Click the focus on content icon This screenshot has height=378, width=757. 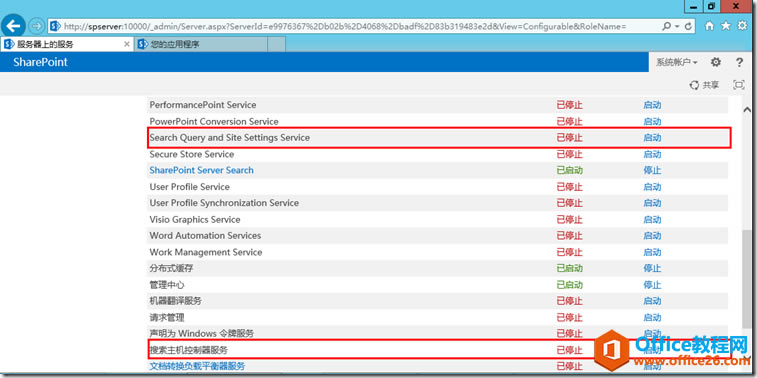coord(739,85)
